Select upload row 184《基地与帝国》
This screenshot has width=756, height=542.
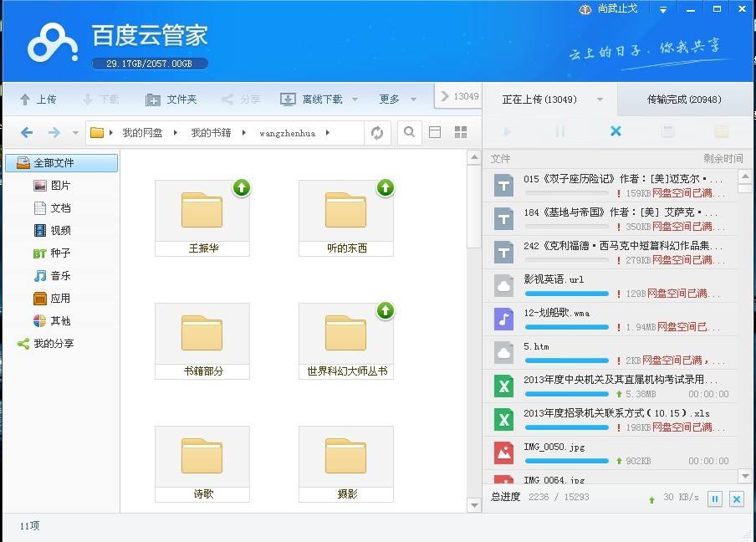pos(610,219)
